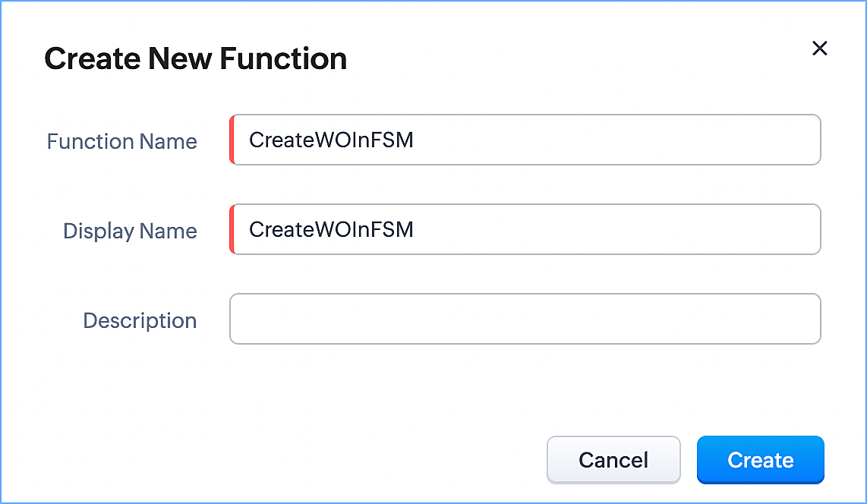Click the Description label
The height and width of the screenshot is (504, 867).
pyautogui.click(x=140, y=320)
